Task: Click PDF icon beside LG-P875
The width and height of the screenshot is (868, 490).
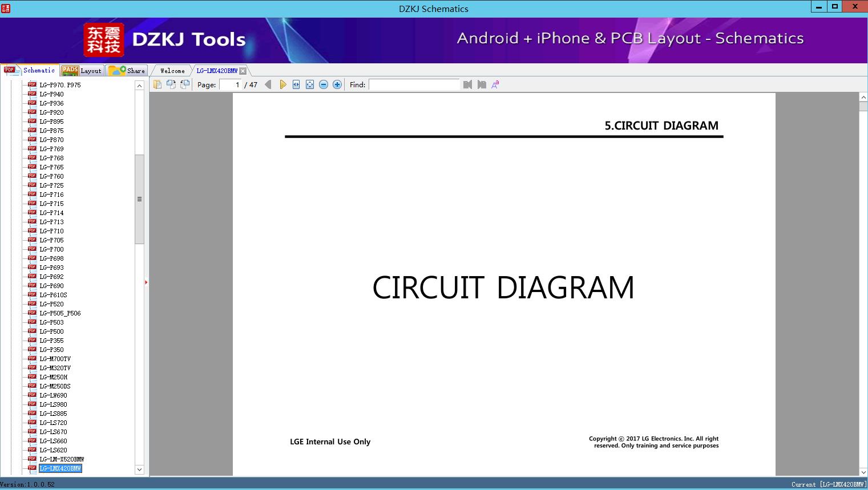Action: [x=32, y=131]
